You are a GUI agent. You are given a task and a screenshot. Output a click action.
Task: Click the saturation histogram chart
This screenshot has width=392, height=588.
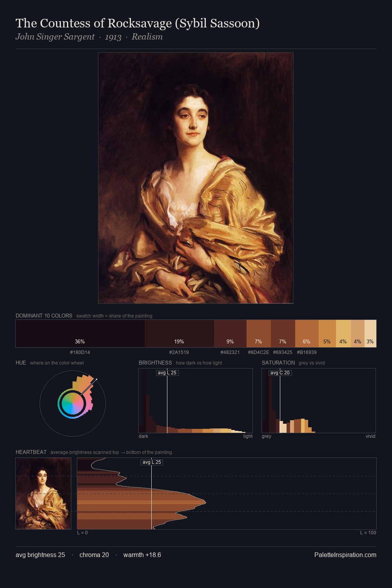[x=319, y=401]
